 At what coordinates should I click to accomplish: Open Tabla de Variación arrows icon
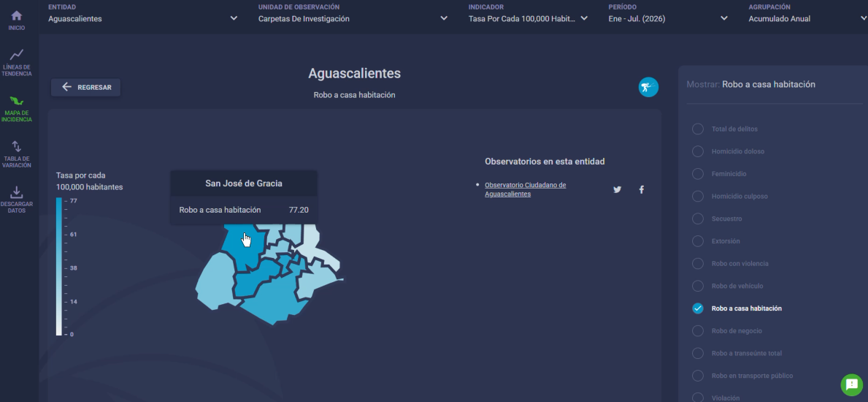point(17,146)
